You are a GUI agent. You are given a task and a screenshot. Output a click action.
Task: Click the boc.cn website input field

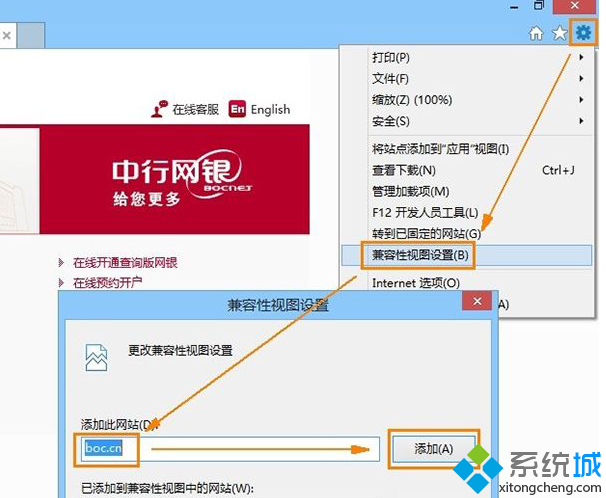pos(230,449)
